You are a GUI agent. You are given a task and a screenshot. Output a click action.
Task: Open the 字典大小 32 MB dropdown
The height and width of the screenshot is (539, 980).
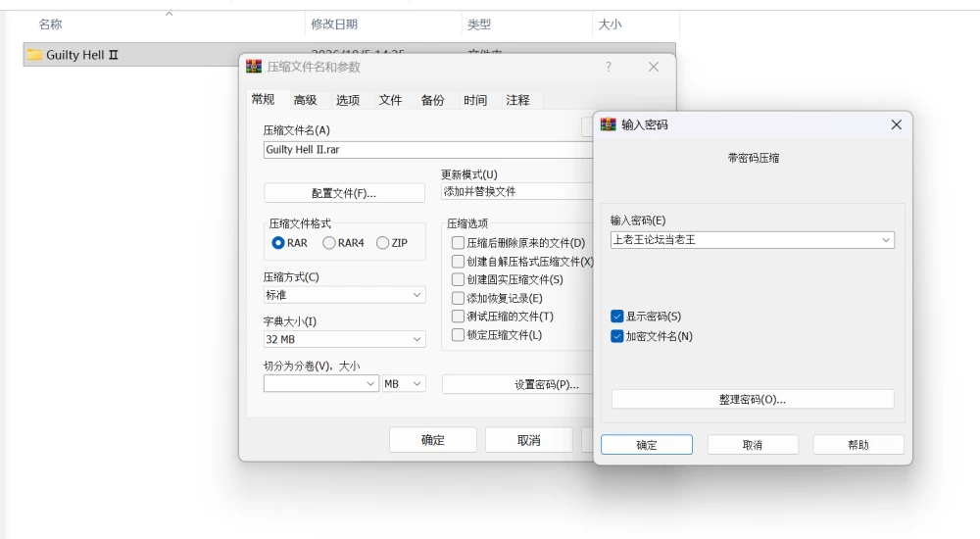pyautogui.click(x=344, y=339)
